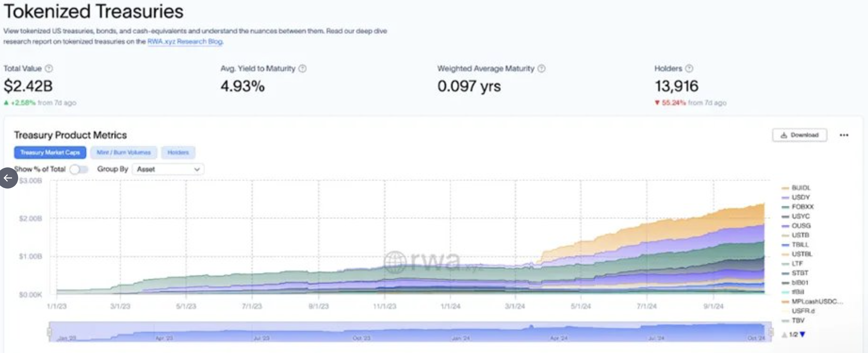Image resolution: width=868 pixels, height=353 pixels.
Task: Toggle tfBill series in legend
Action: tap(793, 292)
